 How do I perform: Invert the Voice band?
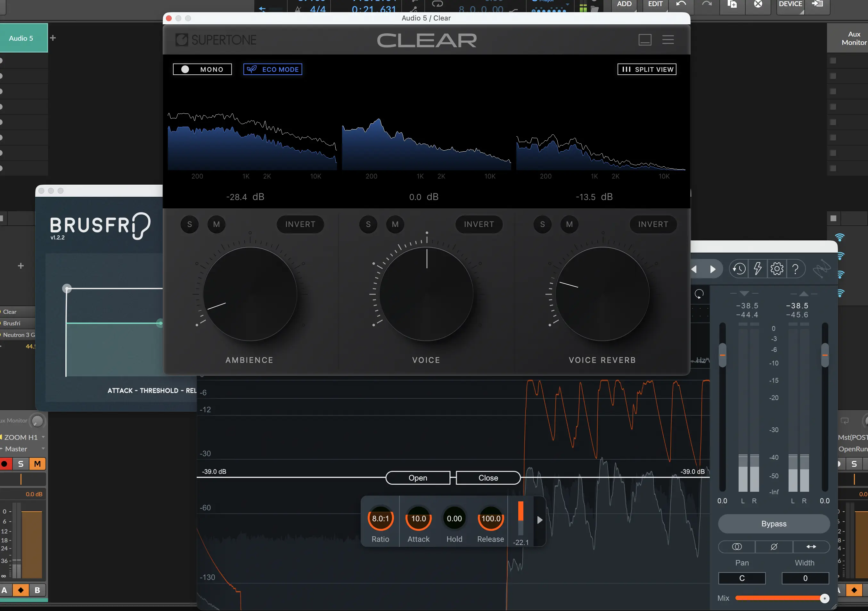tap(479, 224)
